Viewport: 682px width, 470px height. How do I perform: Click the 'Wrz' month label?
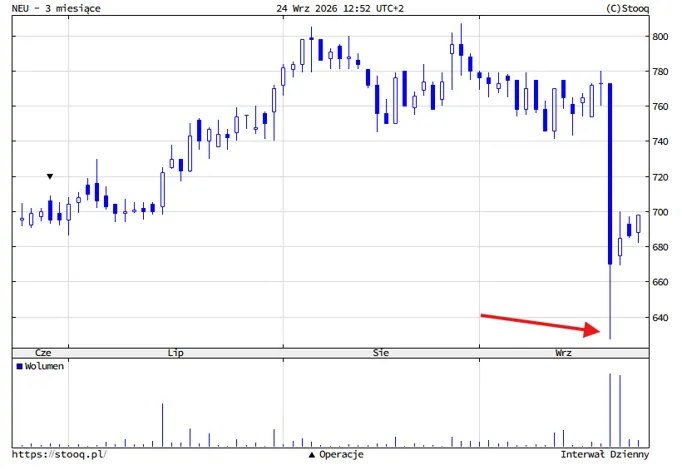563,353
